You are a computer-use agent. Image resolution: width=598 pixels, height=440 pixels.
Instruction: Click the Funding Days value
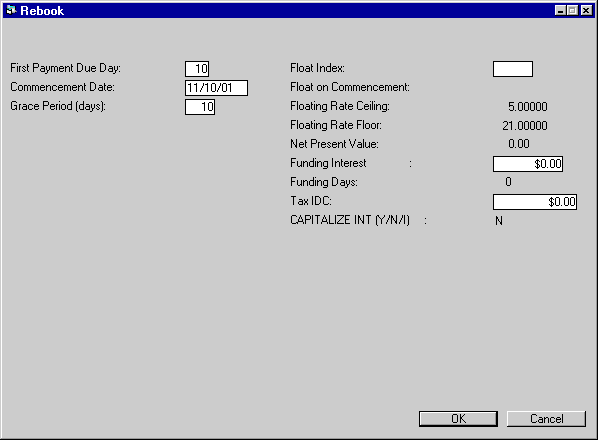tap(508, 182)
